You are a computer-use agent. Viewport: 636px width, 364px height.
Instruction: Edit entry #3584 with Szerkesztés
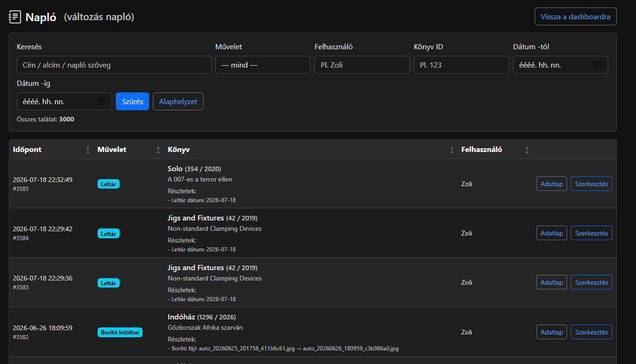pos(591,233)
